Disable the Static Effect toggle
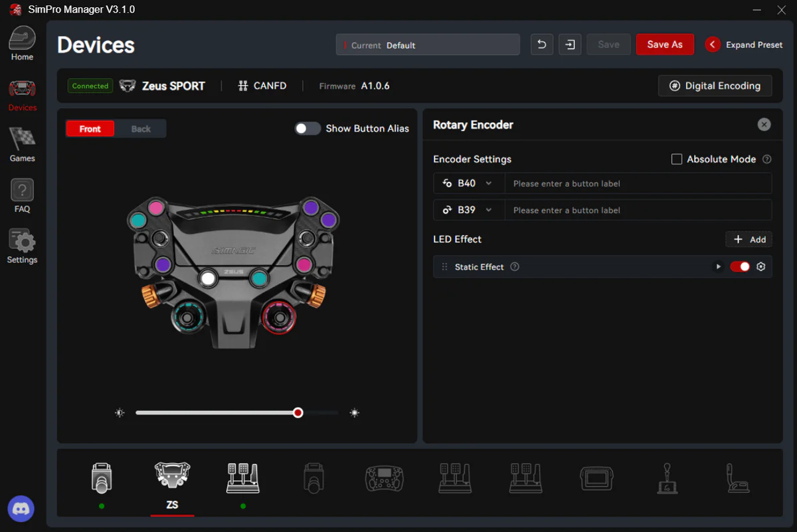 [x=740, y=266]
